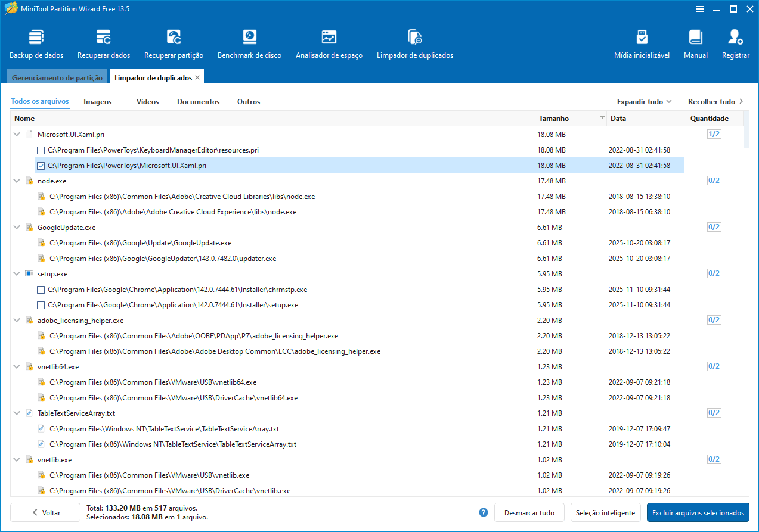Switch to Gerenciamento de partição tab
The width and height of the screenshot is (759, 532).
(x=57, y=78)
